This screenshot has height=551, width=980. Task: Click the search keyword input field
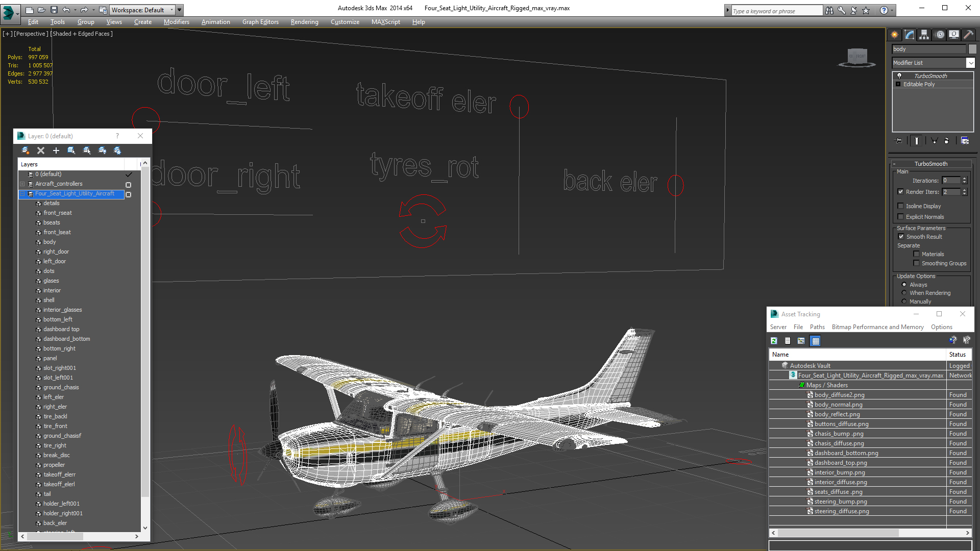pos(777,11)
